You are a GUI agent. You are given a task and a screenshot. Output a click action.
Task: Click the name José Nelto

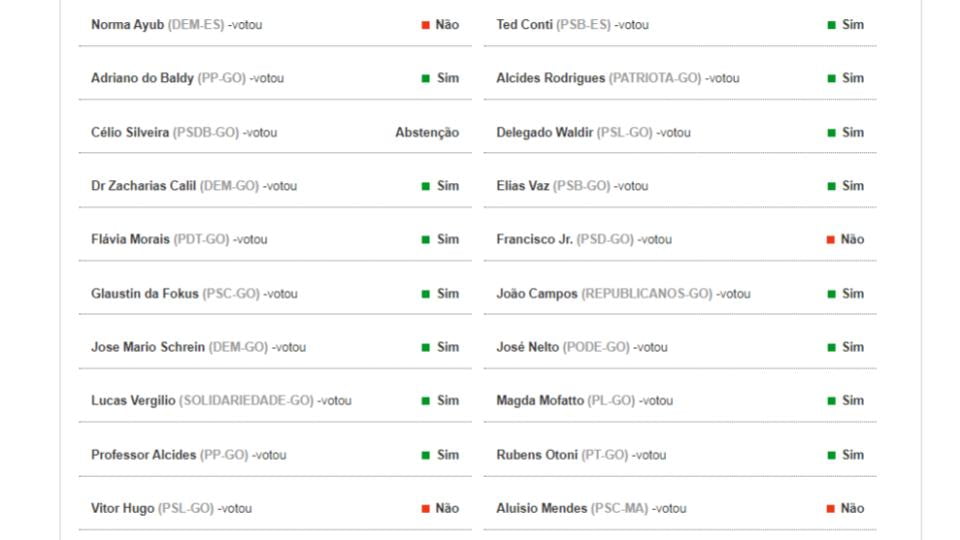tap(527, 347)
